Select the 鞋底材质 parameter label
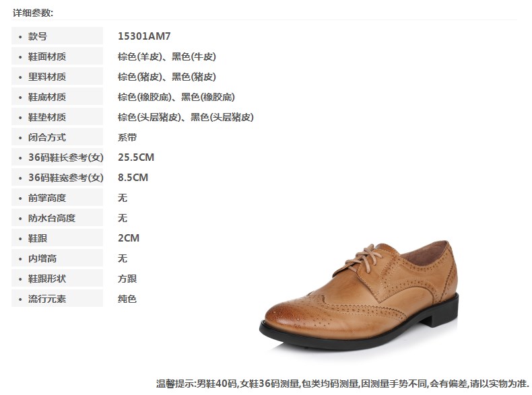532x395 pixels. [47, 97]
